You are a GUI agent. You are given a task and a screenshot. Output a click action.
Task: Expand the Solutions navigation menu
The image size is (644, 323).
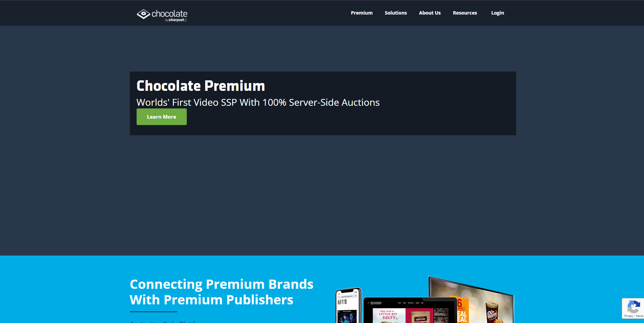[x=396, y=13]
